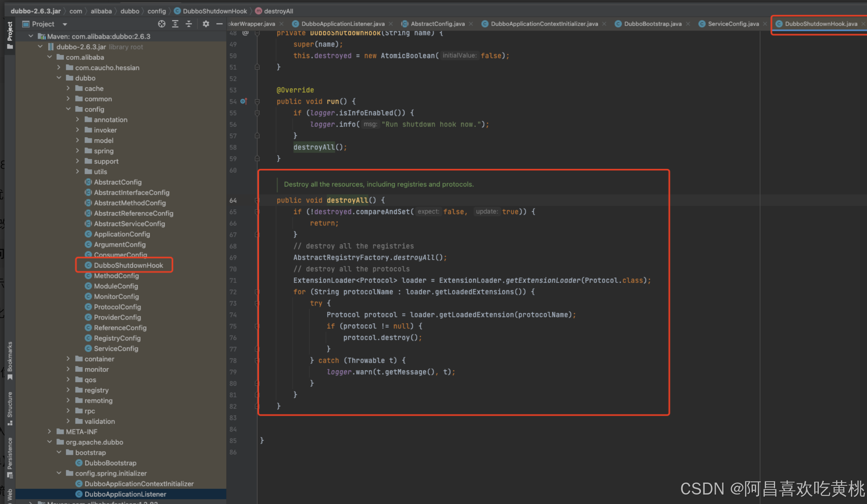
Task: Close the ServiceConfig.java tab
Action: pos(765,24)
